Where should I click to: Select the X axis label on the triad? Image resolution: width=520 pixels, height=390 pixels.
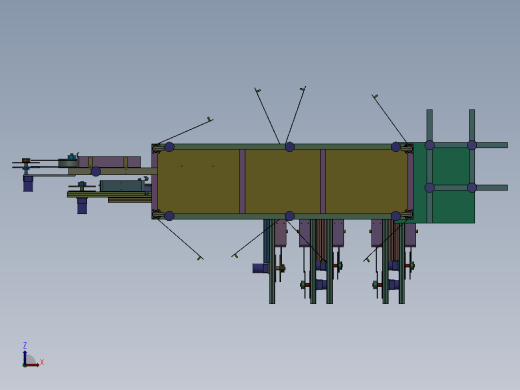pos(42,362)
